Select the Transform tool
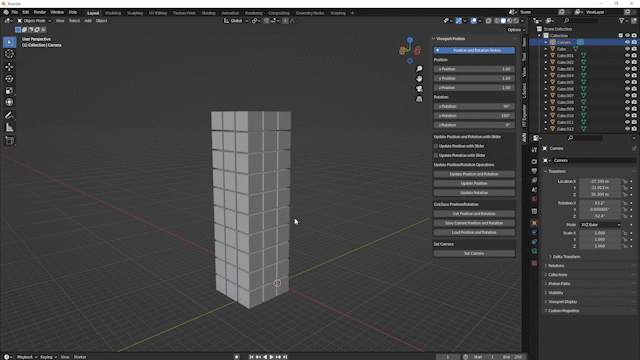The image size is (640, 360). tap(9, 102)
